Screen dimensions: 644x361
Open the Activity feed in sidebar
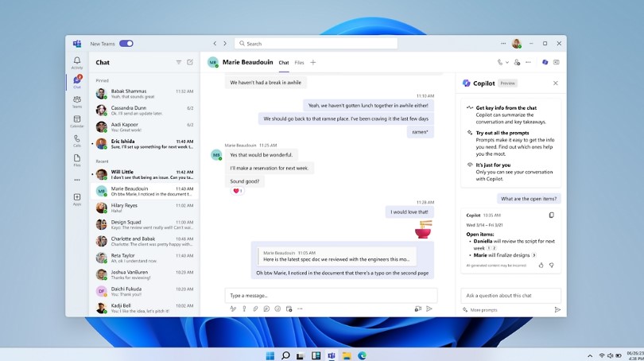(x=77, y=62)
